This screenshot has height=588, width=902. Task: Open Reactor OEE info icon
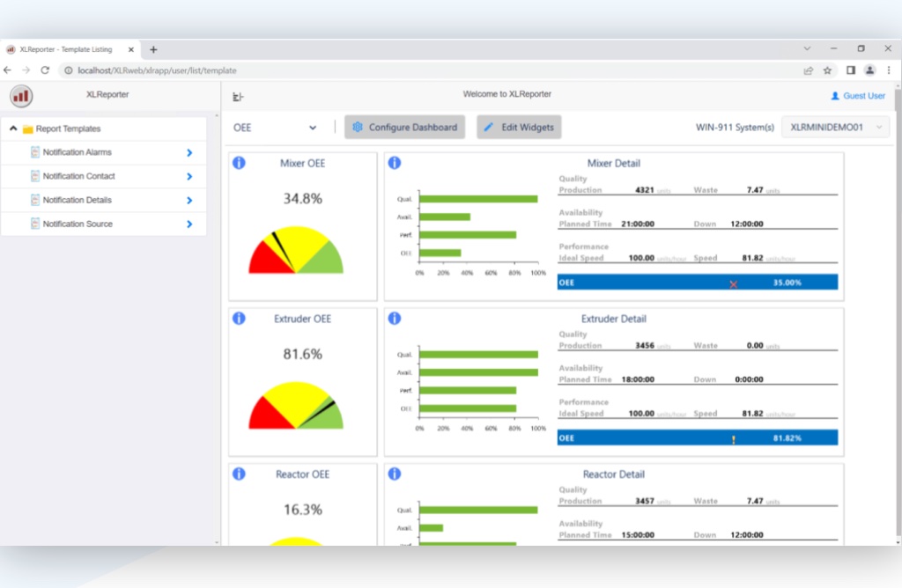pos(239,474)
